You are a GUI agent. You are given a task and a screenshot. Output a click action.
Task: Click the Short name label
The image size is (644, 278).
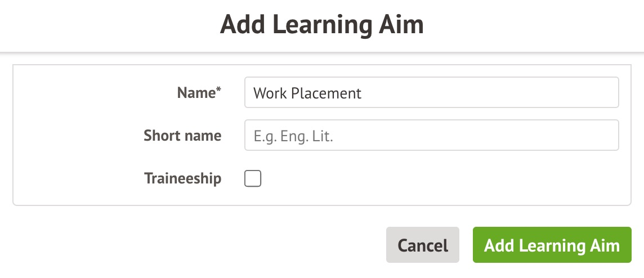[x=182, y=136]
